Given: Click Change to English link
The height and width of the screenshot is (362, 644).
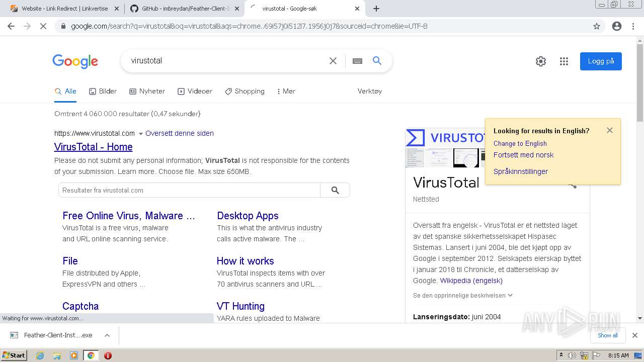Looking at the screenshot, I should (520, 143).
